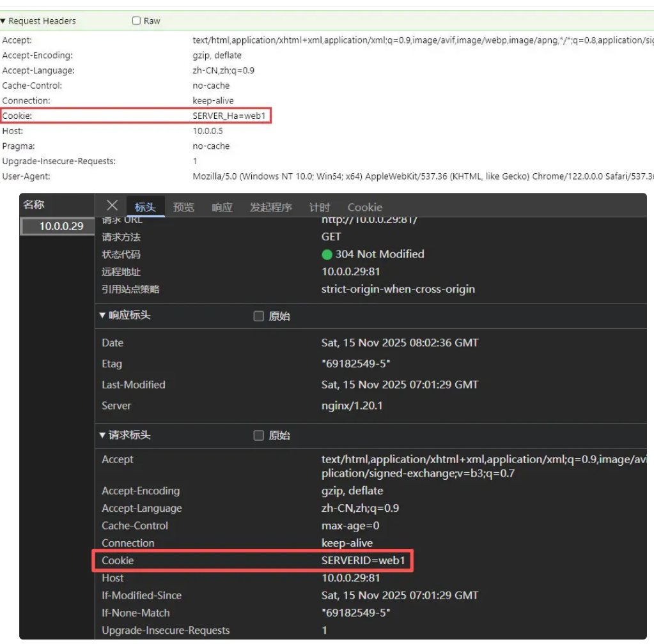Click the nginx/1.20.1 Server header value

(x=352, y=406)
